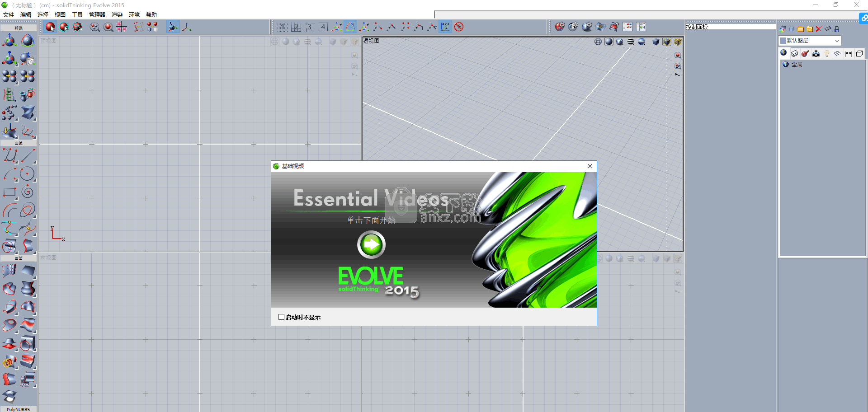Image resolution: width=868 pixels, height=412 pixels.
Task: Toggle the perspective view yellow-edged cube display mode
Action: pyautogui.click(x=667, y=42)
